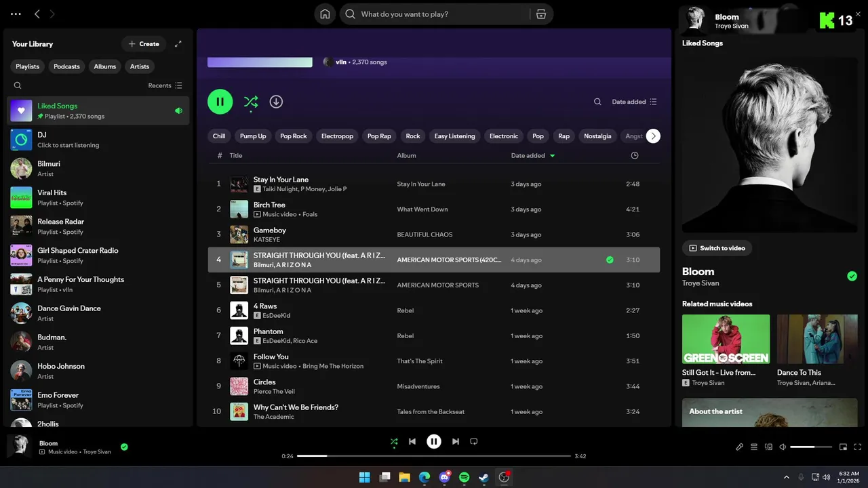Open Discord from the taskbar
Viewport: 868px width, 488px height.
pos(445,477)
